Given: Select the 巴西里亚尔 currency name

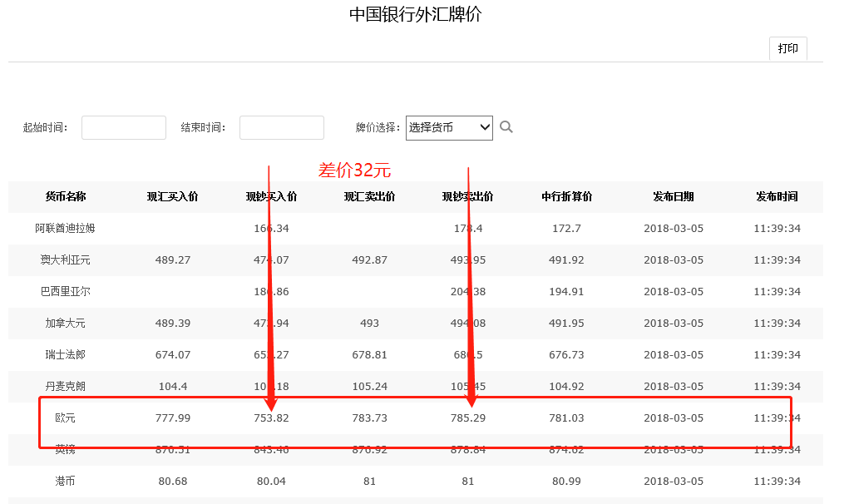Looking at the screenshot, I should click(65, 291).
